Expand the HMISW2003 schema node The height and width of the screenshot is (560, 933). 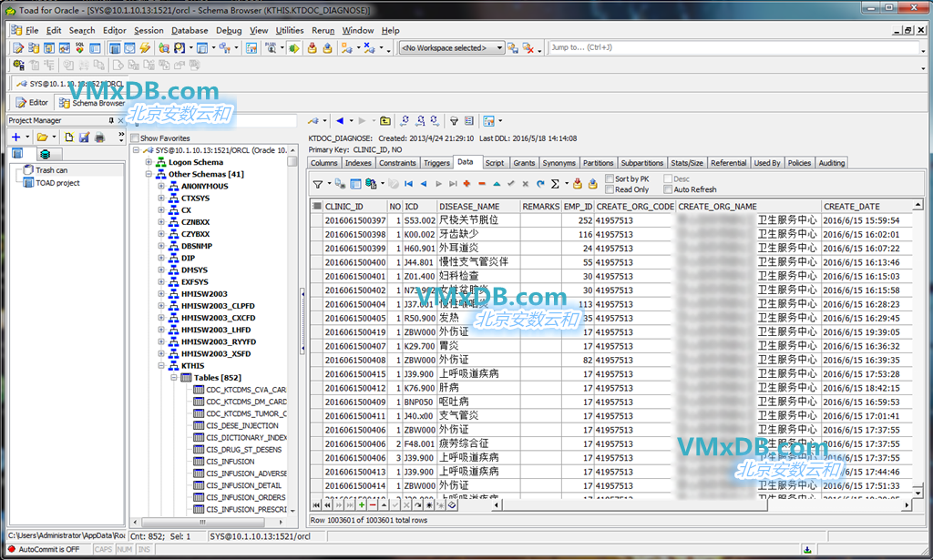161,294
